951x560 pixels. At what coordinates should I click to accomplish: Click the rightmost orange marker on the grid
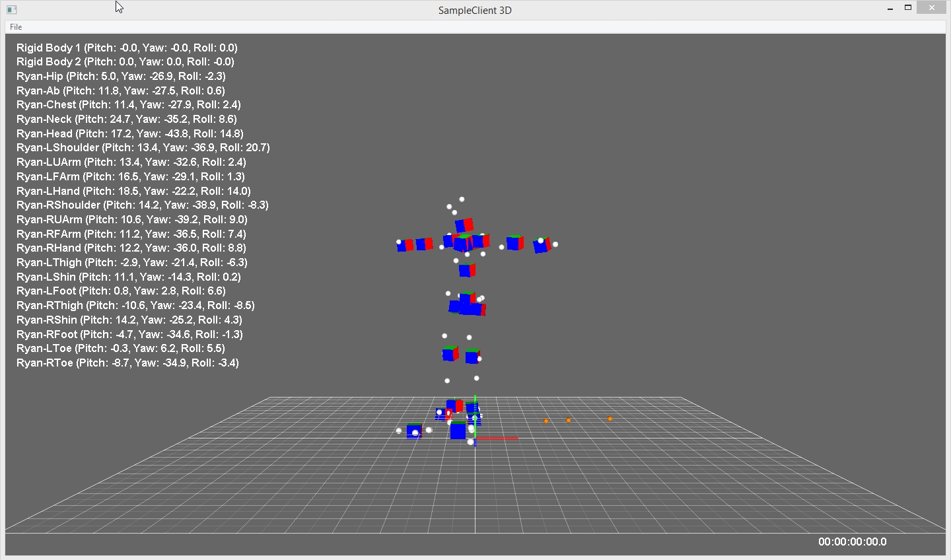coord(610,419)
